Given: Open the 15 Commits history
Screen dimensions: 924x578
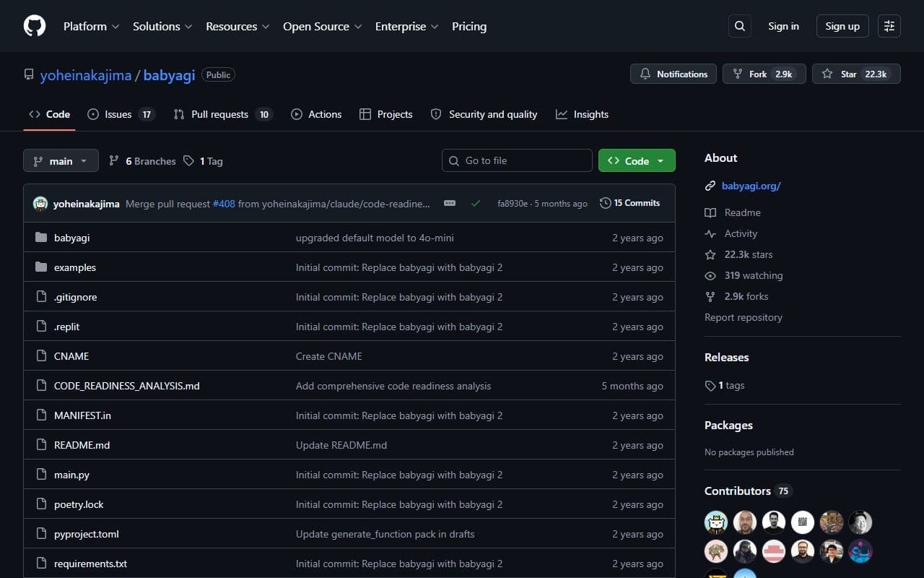Looking at the screenshot, I should click(x=630, y=203).
